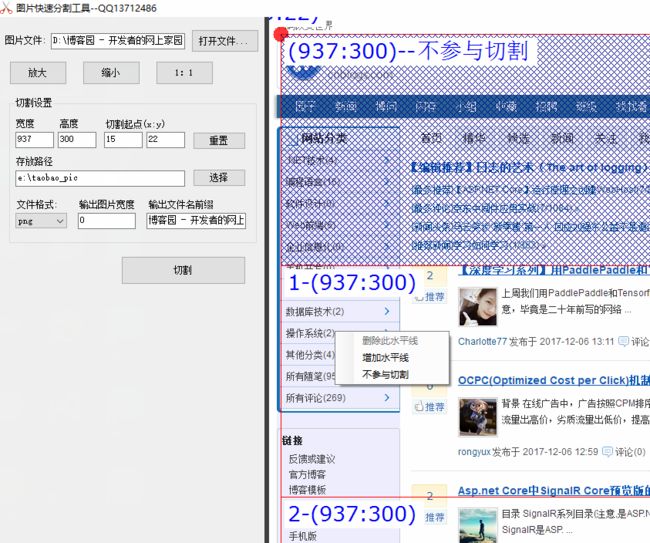Expand 所有评论(269) category arrow
650x543 pixels.
click(x=387, y=398)
